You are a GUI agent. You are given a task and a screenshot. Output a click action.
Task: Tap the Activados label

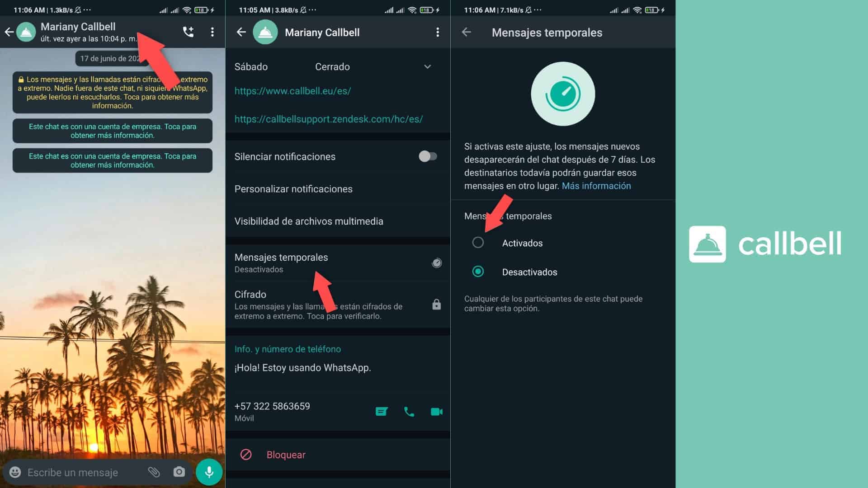point(522,243)
